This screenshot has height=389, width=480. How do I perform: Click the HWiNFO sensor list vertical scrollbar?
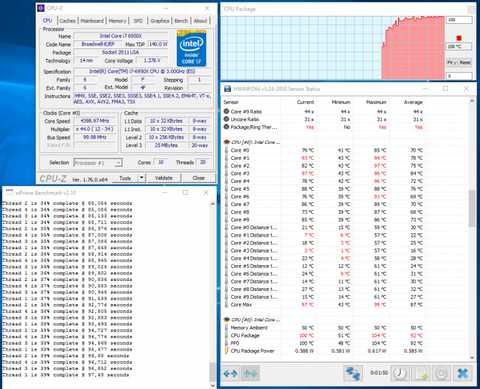click(x=472, y=209)
